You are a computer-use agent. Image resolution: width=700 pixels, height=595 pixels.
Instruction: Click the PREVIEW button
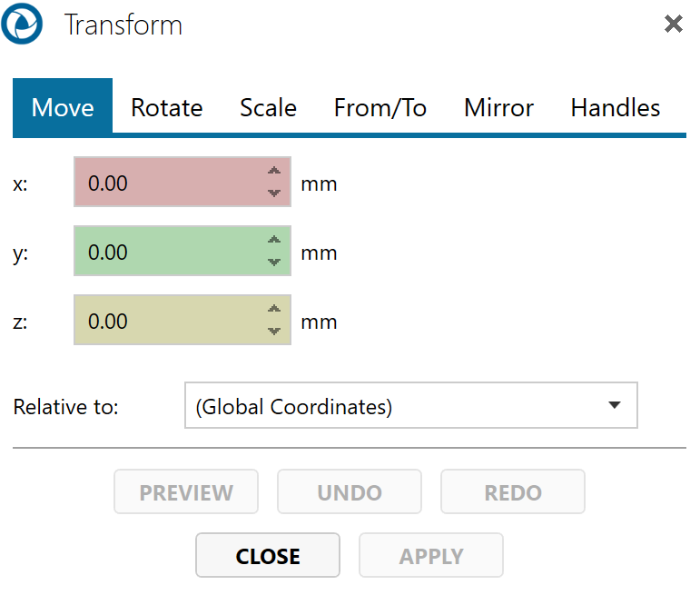[x=186, y=492]
